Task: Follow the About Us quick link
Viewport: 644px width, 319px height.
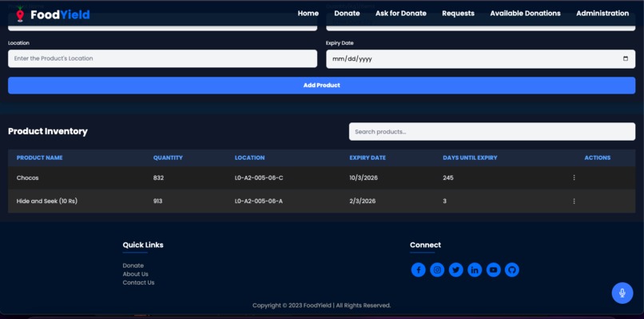Action: pos(136,274)
